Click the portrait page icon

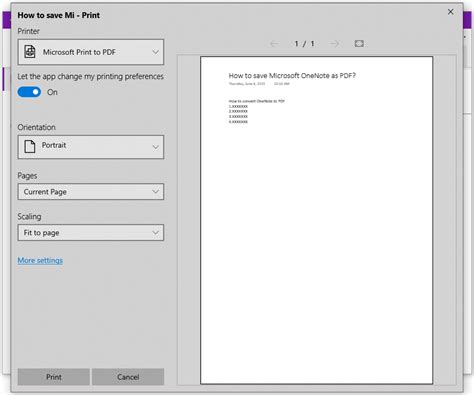[x=30, y=146]
